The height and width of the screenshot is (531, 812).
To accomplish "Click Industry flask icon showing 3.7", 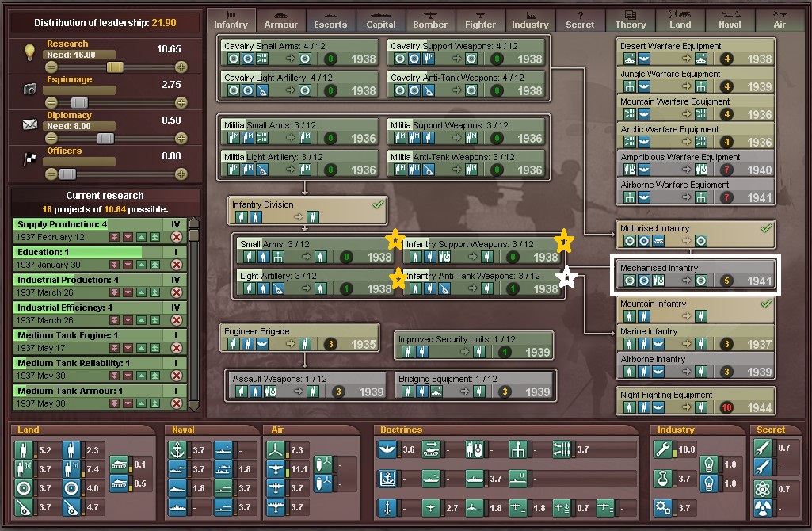I will tap(663, 478).
